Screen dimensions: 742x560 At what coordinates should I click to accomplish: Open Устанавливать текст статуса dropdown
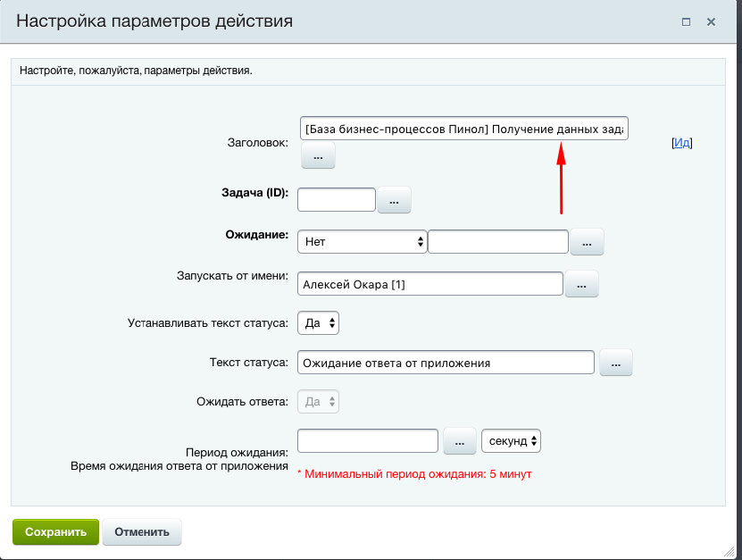pos(319,323)
